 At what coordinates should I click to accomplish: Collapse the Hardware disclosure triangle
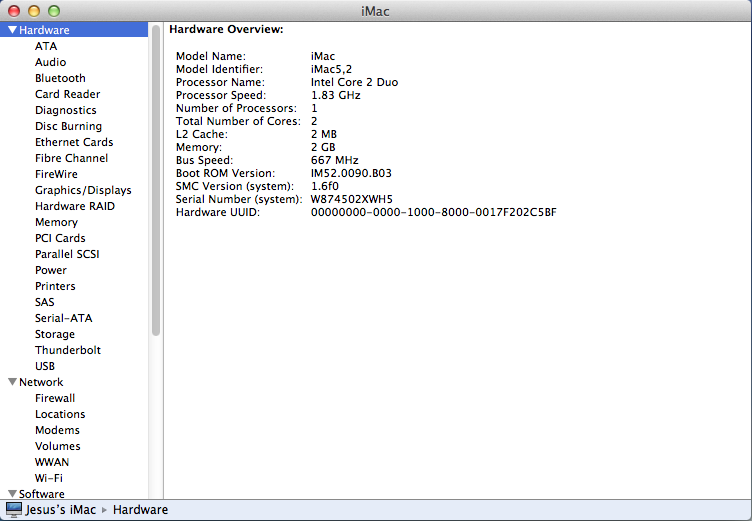click(x=12, y=30)
